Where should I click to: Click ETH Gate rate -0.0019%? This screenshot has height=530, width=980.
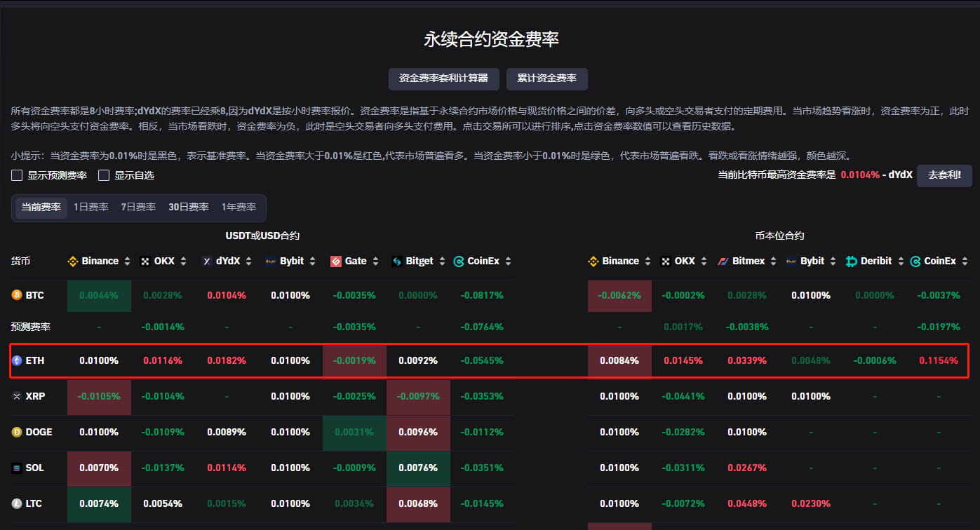[x=354, y=361]
